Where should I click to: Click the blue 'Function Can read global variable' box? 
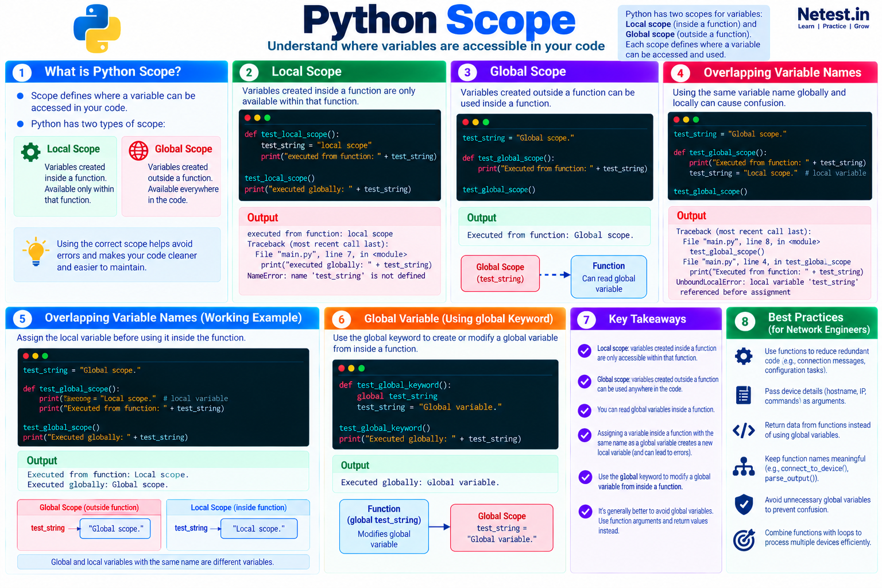pyautogui.click(x=609, y=277)
